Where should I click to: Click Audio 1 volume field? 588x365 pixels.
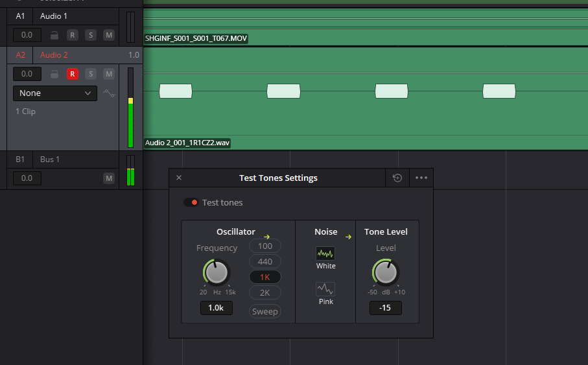pos(27,35)
